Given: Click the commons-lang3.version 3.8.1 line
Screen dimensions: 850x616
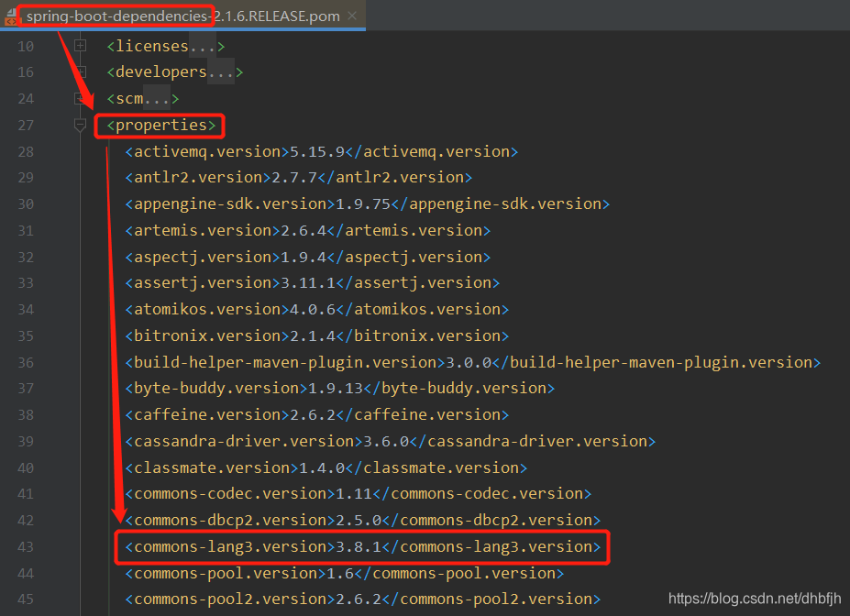Looking at the screenshot, I should coord(363,546).
